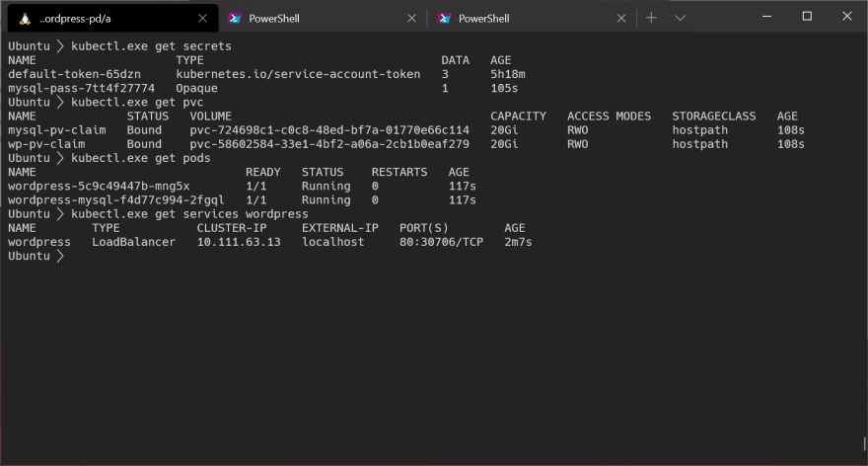Click the 'kubectl.exe get pvc' command
The image size is (868, 466).
click(137, 103)
